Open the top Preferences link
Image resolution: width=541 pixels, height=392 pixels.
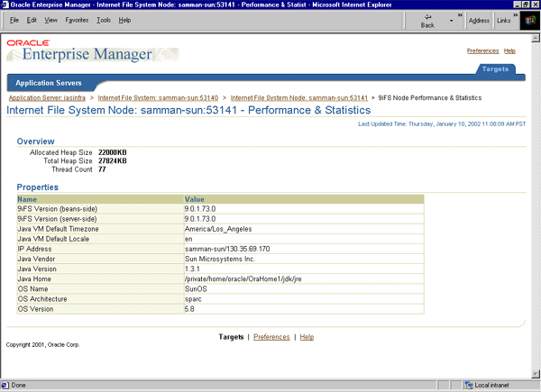[x=482, y=51]
